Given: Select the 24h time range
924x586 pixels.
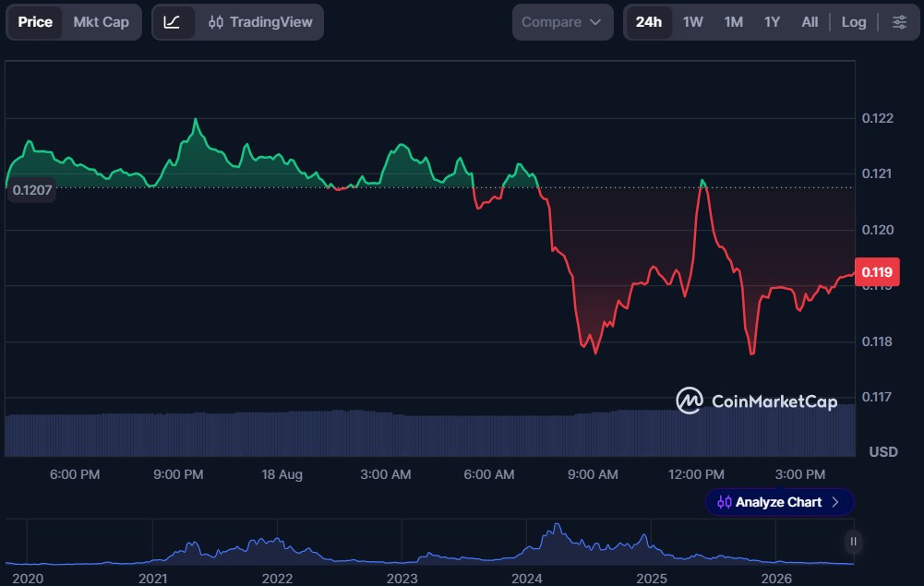Looking at the screenshot, I should click(x=648, y=22).
